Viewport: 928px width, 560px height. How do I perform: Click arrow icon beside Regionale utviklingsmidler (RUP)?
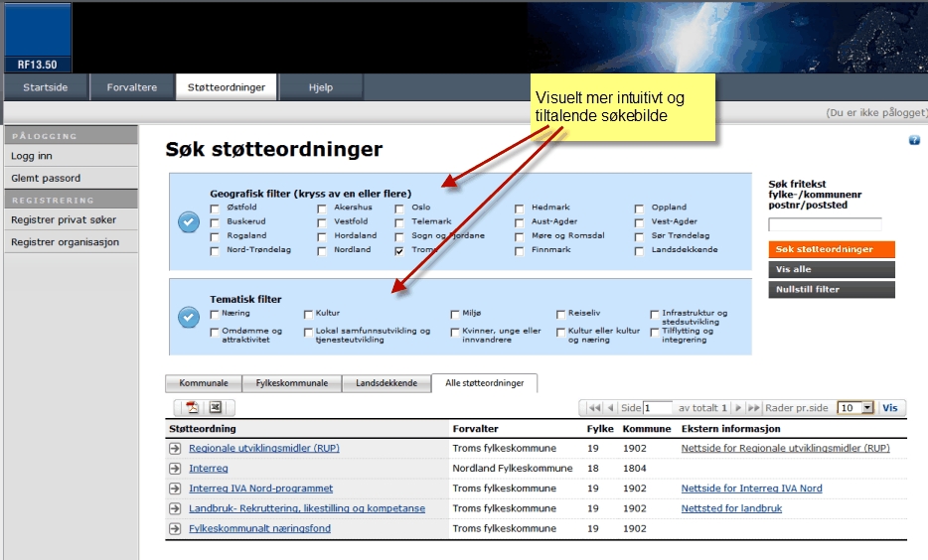pos(175,448)
